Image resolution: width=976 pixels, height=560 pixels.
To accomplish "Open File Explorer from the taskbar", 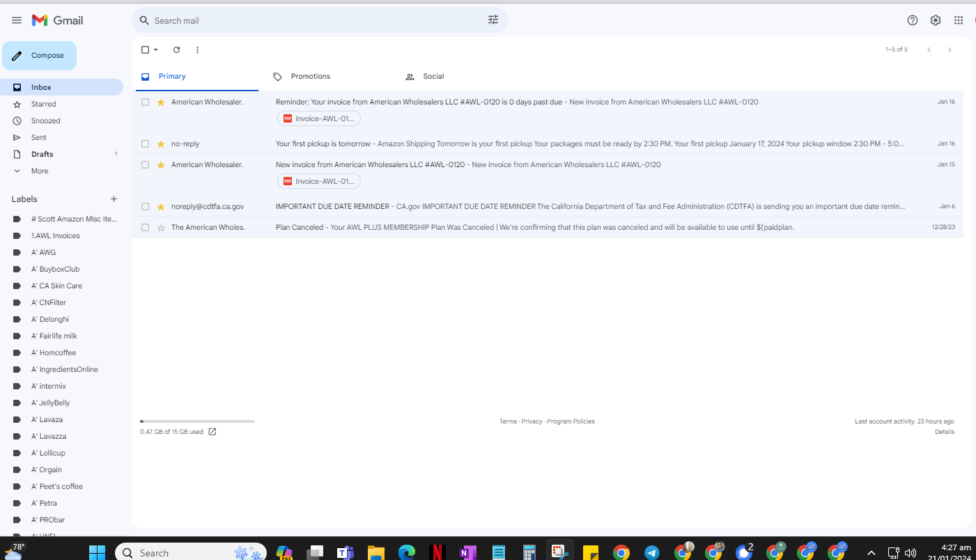I will click(x=376, y=552).
